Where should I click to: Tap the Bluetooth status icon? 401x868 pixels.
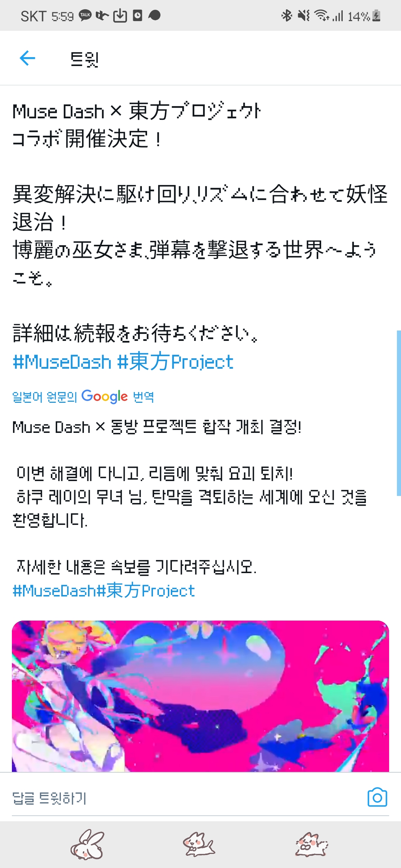pos(286,16)
